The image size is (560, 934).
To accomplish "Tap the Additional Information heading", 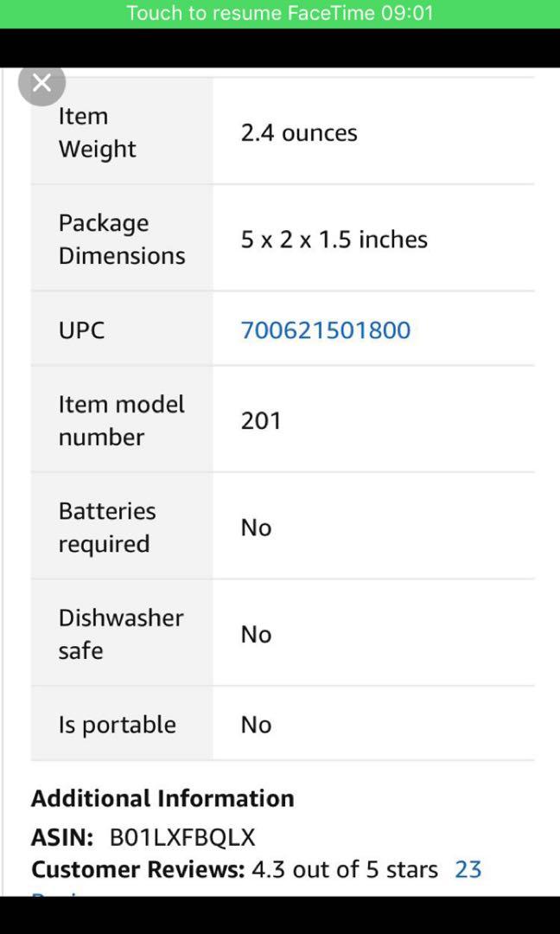I will (x=162, y=798).
